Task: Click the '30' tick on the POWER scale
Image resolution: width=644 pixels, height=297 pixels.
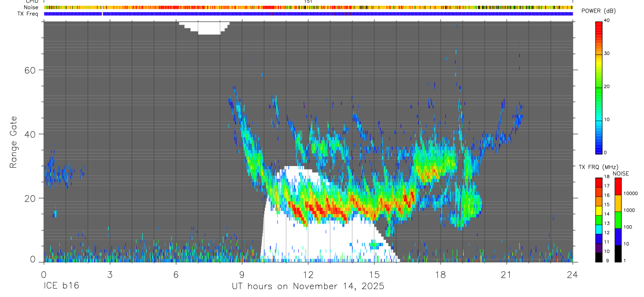Action: click(x=607, y=53)
